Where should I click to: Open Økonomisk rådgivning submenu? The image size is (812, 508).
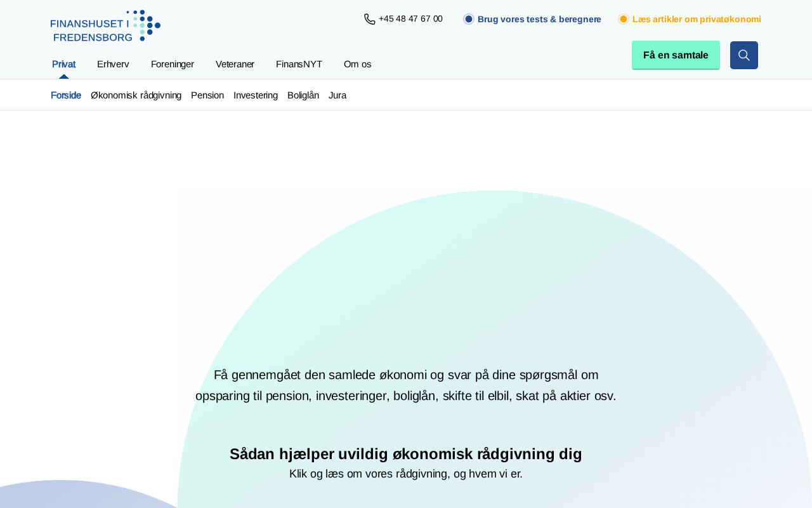coord(136,95)
